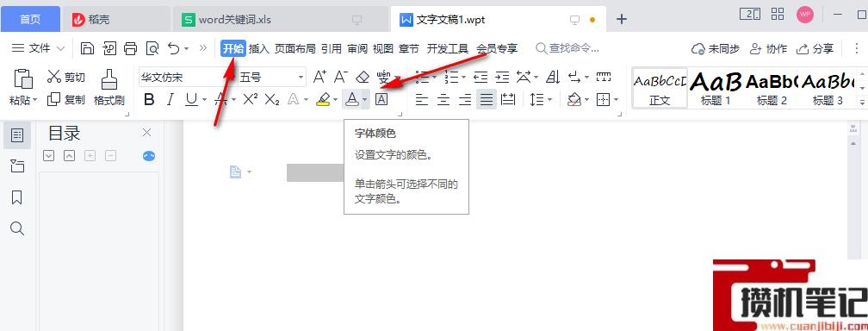Toggle underline formatting

[191, 100]
